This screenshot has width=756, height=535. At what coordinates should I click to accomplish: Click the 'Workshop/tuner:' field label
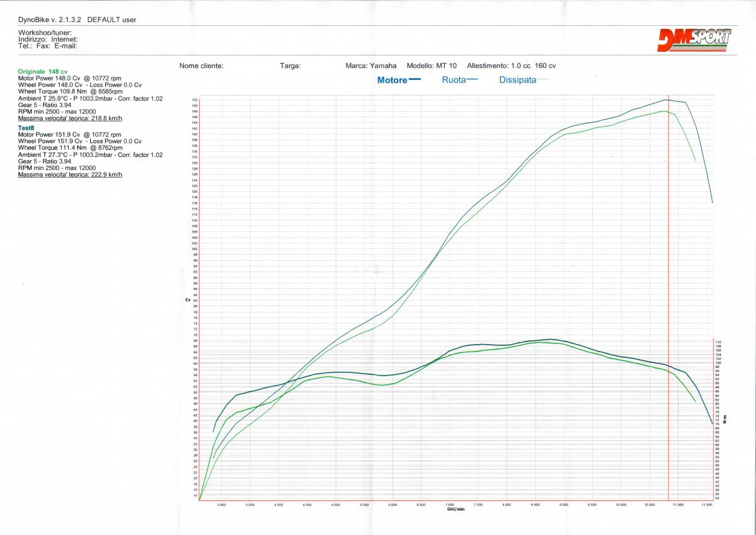pos(45,32)
